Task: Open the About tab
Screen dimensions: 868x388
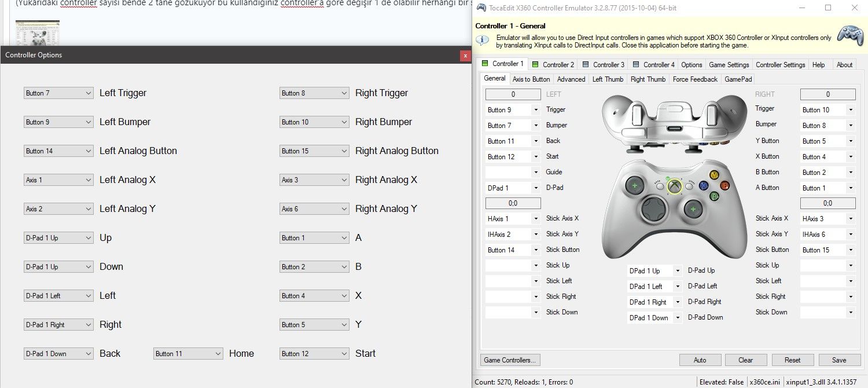Action: click(x=844, y=65)
